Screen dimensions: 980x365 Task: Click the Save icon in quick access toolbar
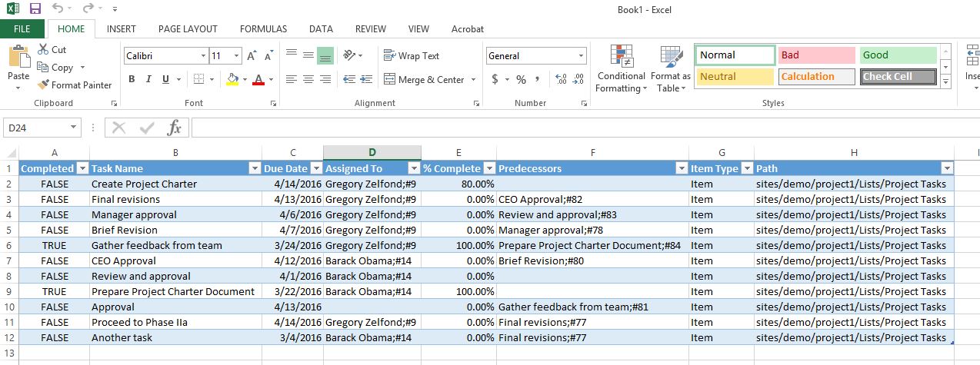coord(35,8)
